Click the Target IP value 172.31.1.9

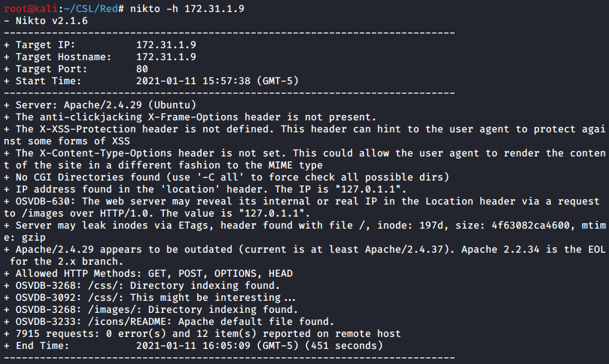(166, 45)
